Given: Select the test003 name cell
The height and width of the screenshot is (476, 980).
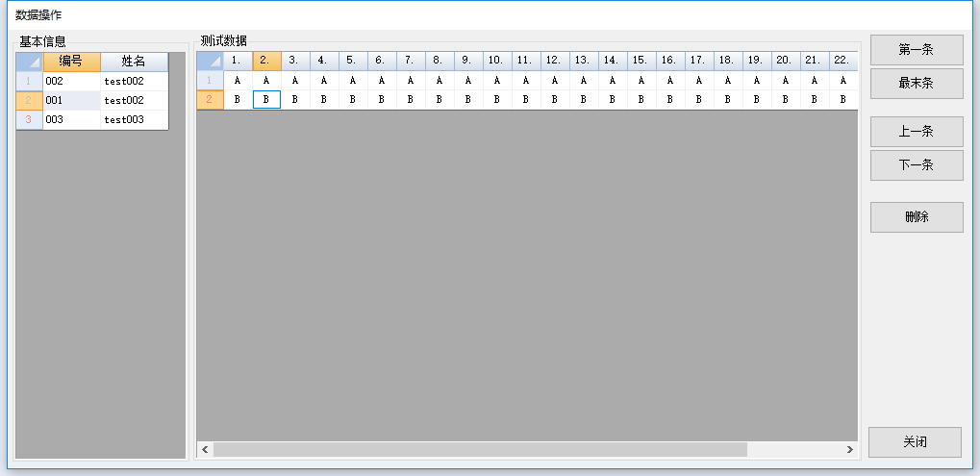Looking at the screenshot, I should 134,120.
